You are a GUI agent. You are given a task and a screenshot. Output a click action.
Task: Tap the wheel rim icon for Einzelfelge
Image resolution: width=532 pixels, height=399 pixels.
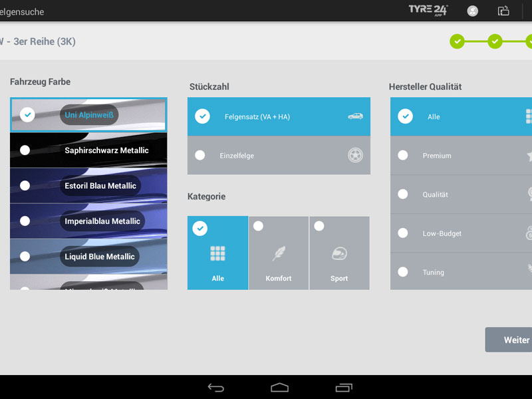point(355,156)
